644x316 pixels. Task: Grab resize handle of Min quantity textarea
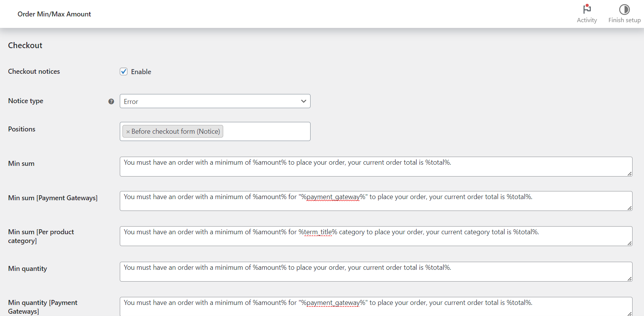[630, 279]
